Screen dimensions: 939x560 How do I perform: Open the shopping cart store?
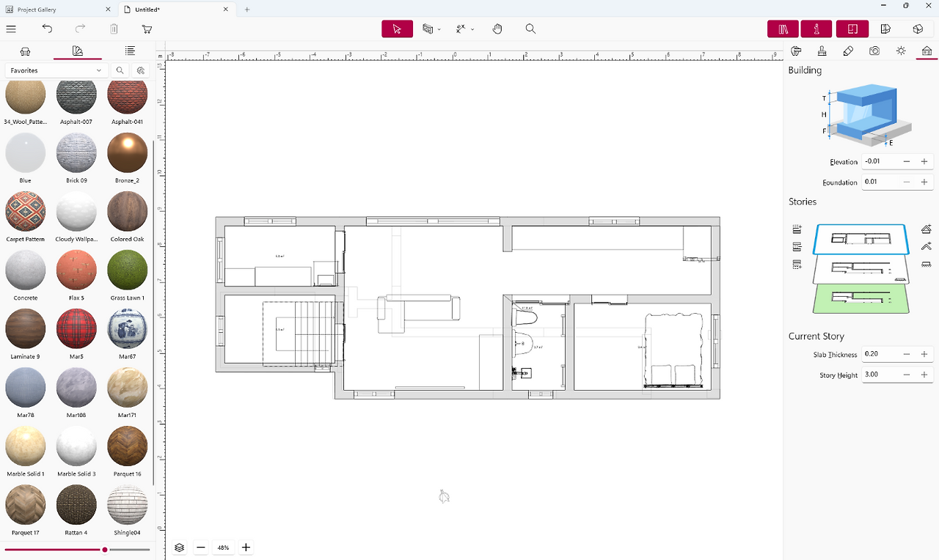click(x=147, y=29)
